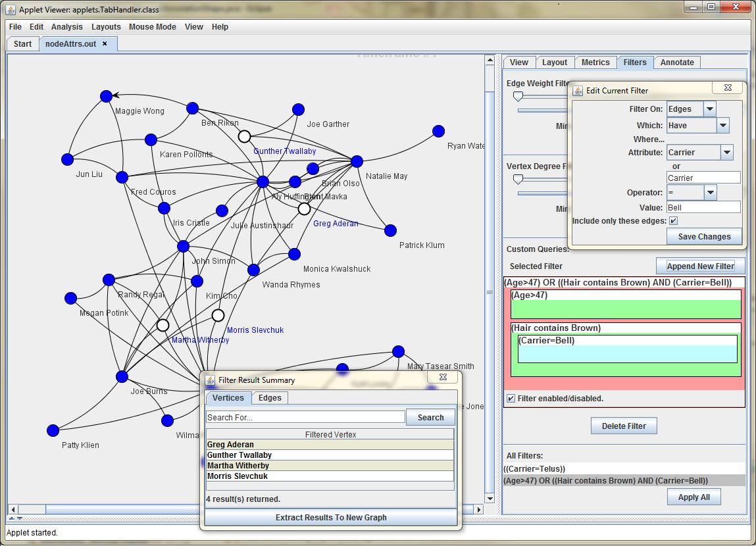
Task: Click the Search For input field
Action: tap(305, 417)
